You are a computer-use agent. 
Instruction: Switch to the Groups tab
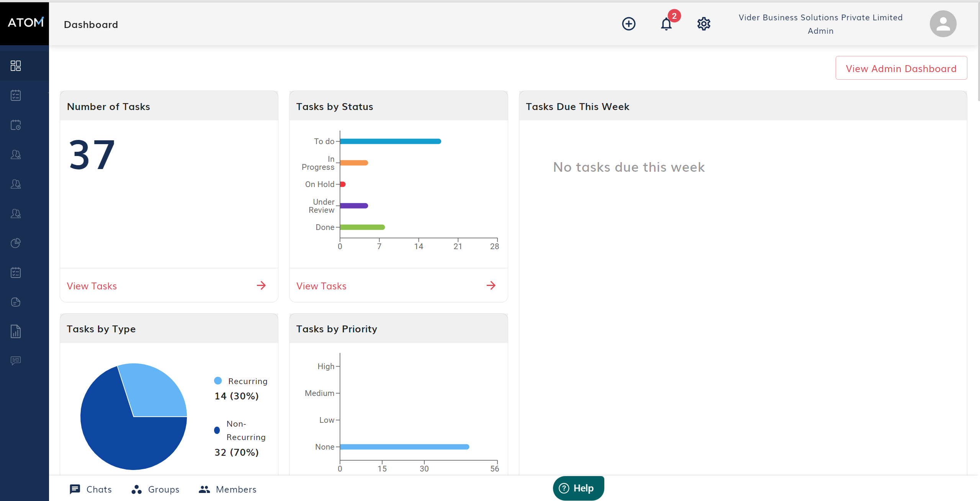point(155,489)
